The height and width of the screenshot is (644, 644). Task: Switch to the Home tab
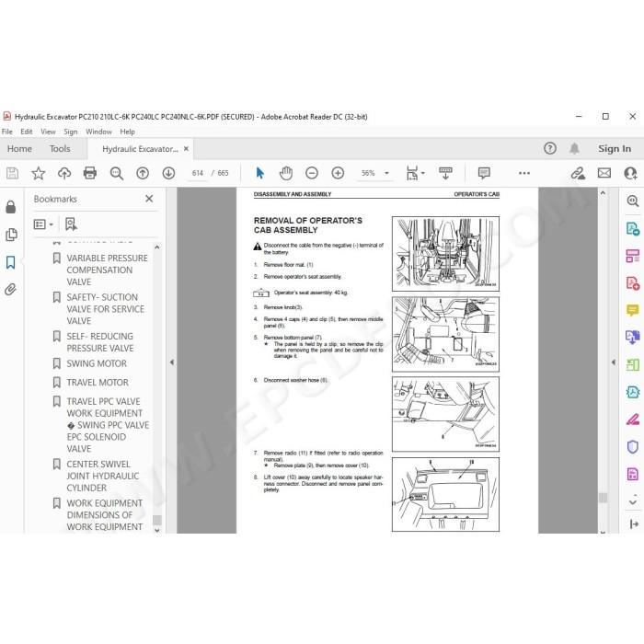[19, 149]
